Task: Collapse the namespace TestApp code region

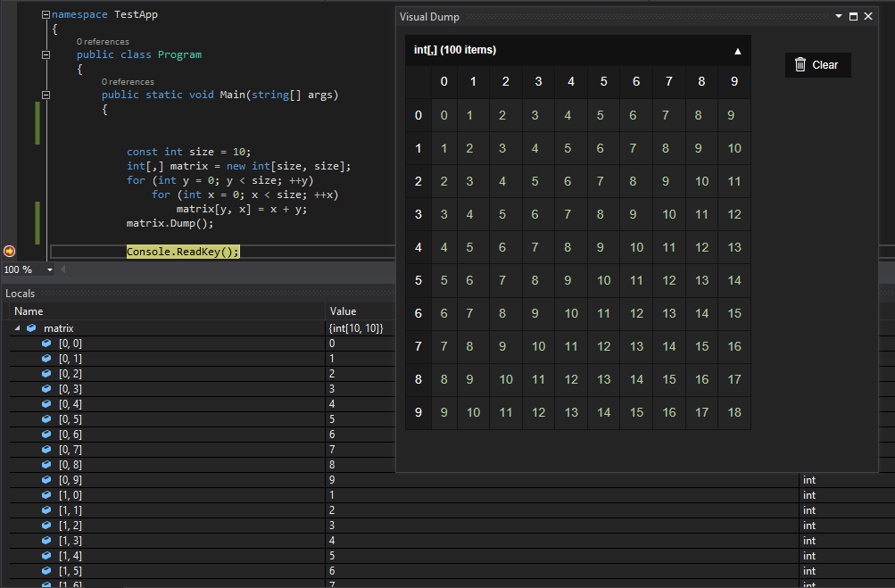Action: click(x=46, y=15)
